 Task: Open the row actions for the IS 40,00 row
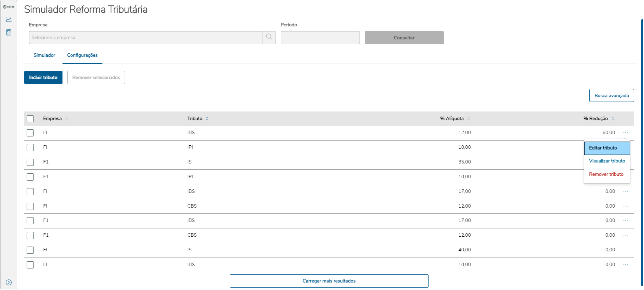point(626,250)
